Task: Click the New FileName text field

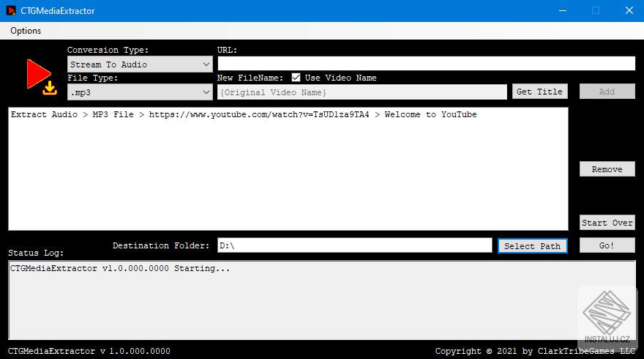Action: (362, 92)
